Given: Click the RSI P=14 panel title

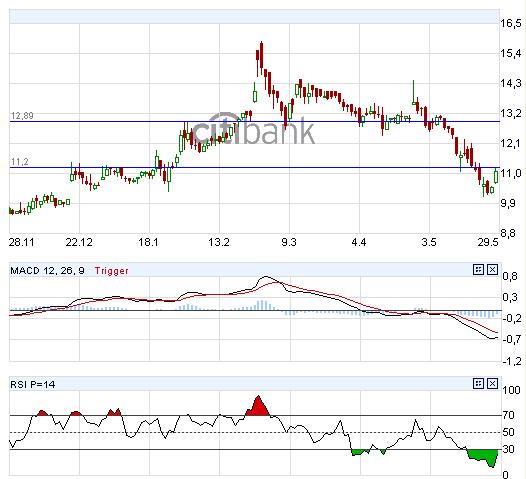Looking at the screenshot, I should click(33, 384).
